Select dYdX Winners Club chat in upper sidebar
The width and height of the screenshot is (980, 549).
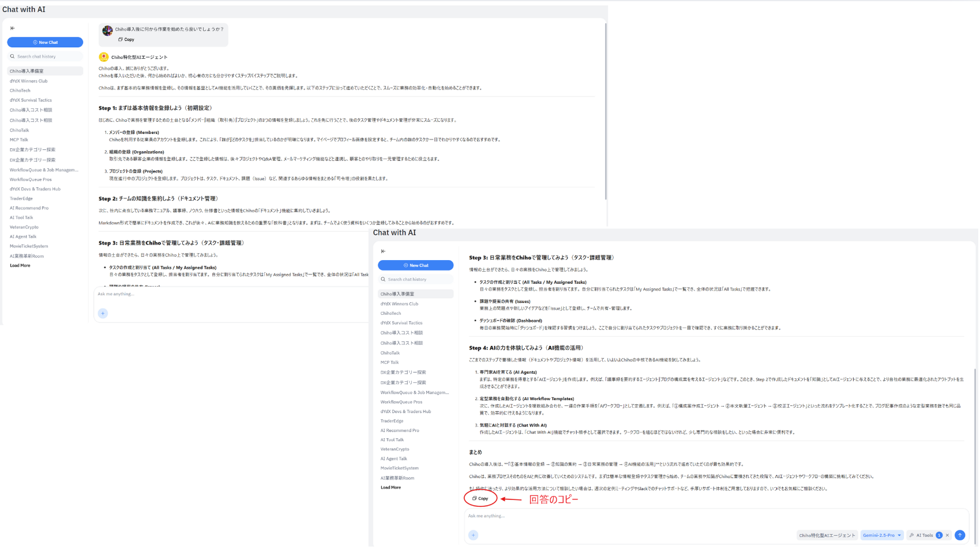click(x=29, y=81)
